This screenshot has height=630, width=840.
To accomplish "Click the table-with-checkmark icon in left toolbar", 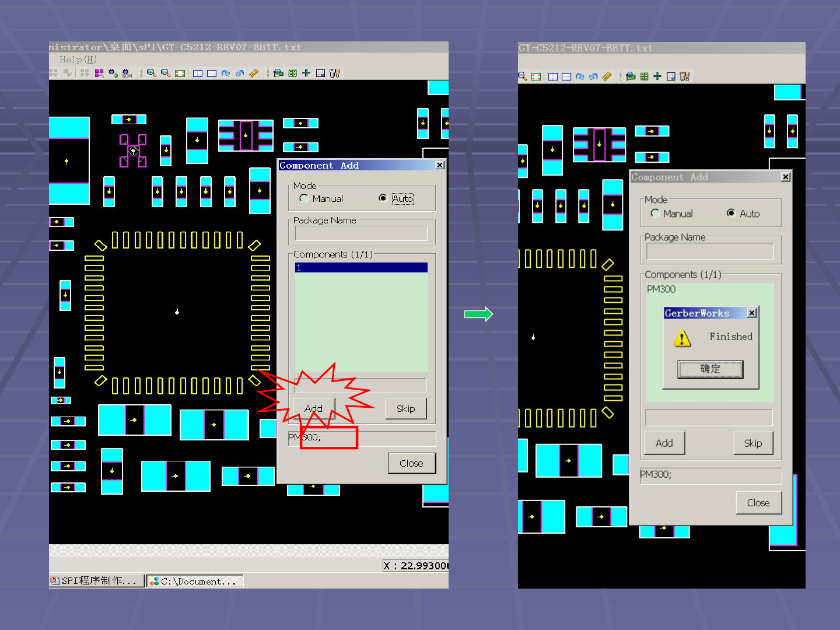I will pyautogui.click(x=320, y=73).
